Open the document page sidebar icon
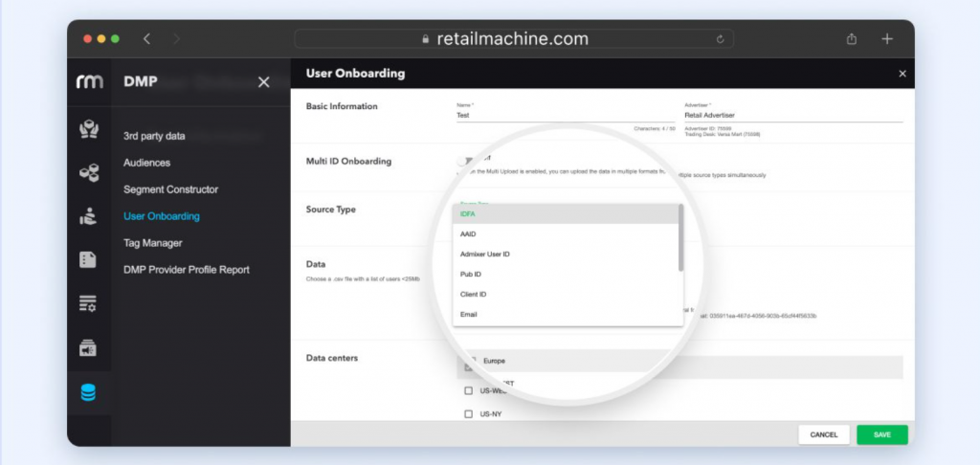This screenshot has width=980, height=465. point(88,259)
